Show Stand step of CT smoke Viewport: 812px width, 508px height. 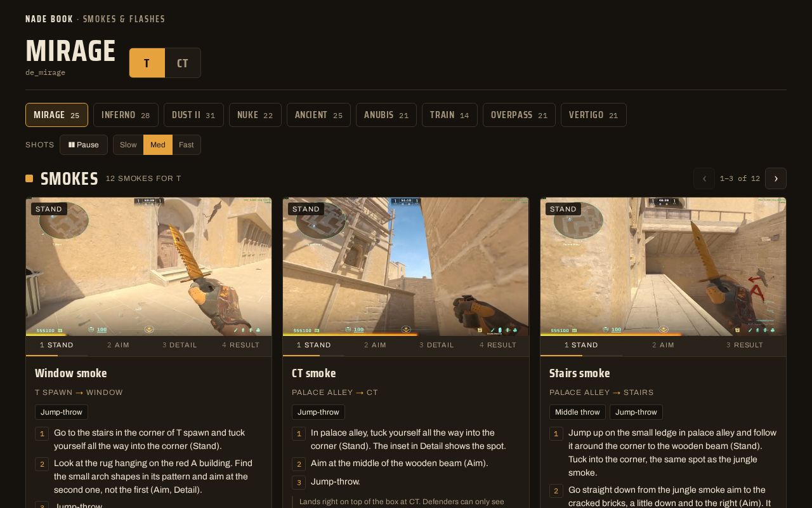click(314, 345)
